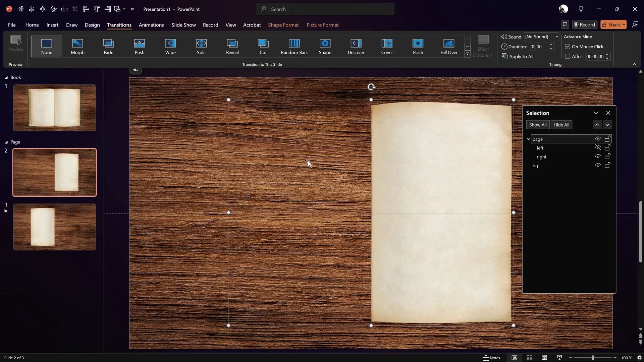This screenshot has width=644, height=362.
Task: Click Align Right icon in quick access toolbar
Action: click(x=108, y=9)
